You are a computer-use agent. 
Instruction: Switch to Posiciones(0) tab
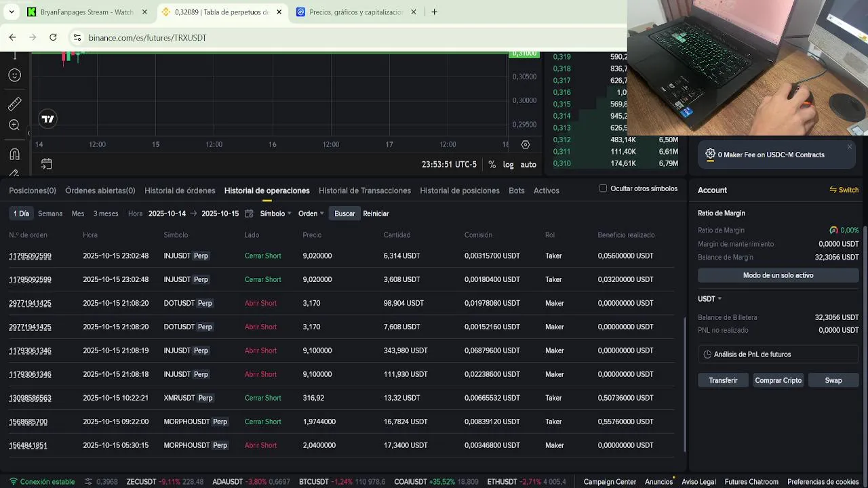[33, 190]
